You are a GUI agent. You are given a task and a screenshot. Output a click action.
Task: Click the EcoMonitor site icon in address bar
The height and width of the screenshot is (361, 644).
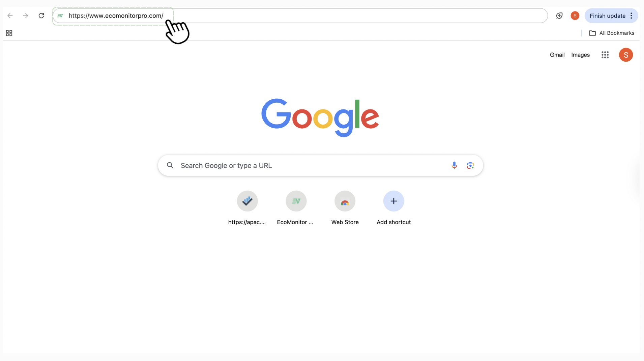(60, 15)
